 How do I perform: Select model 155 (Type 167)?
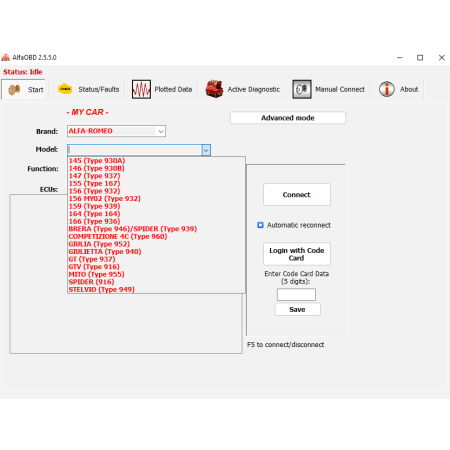coord(156,183)
